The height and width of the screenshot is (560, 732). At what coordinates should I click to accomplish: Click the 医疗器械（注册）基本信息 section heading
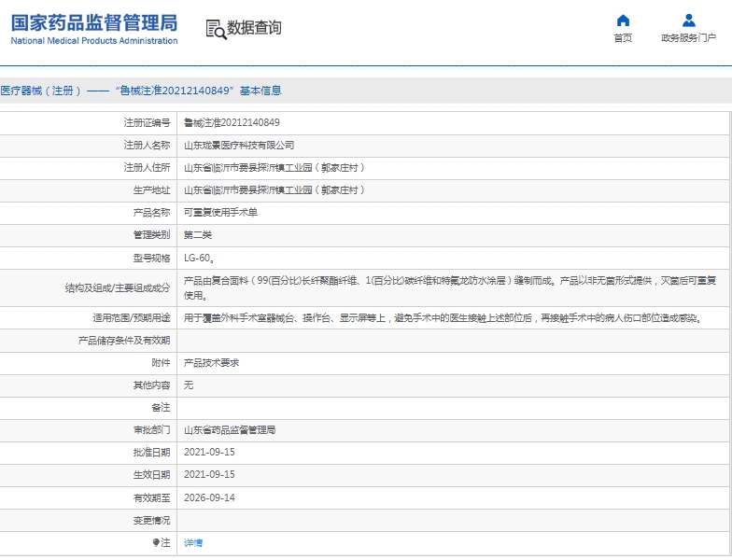[140, 91]
